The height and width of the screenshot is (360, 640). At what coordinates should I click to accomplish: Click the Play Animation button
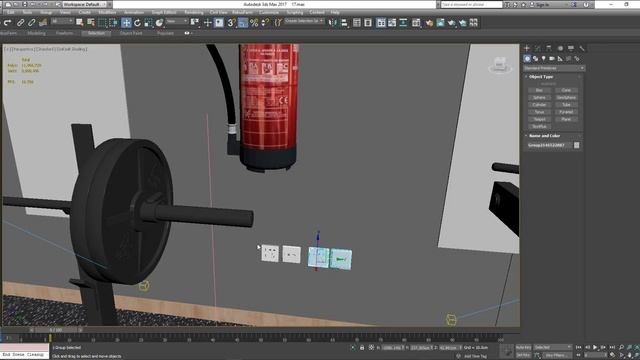[x=595, y=347]
